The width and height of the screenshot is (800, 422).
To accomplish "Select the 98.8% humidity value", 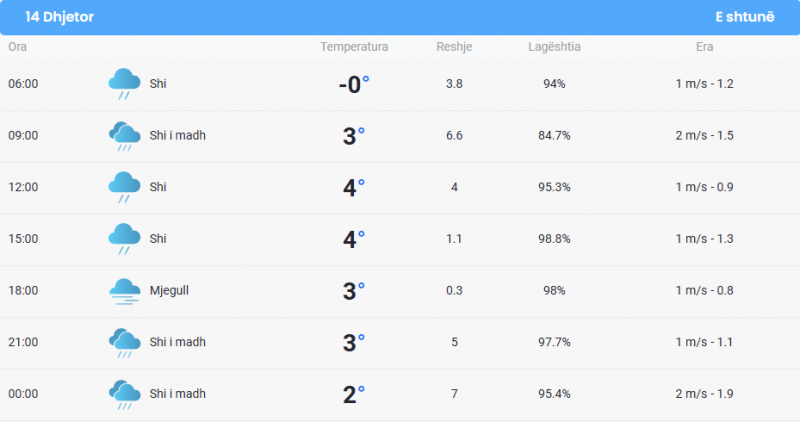I will 554,239.
